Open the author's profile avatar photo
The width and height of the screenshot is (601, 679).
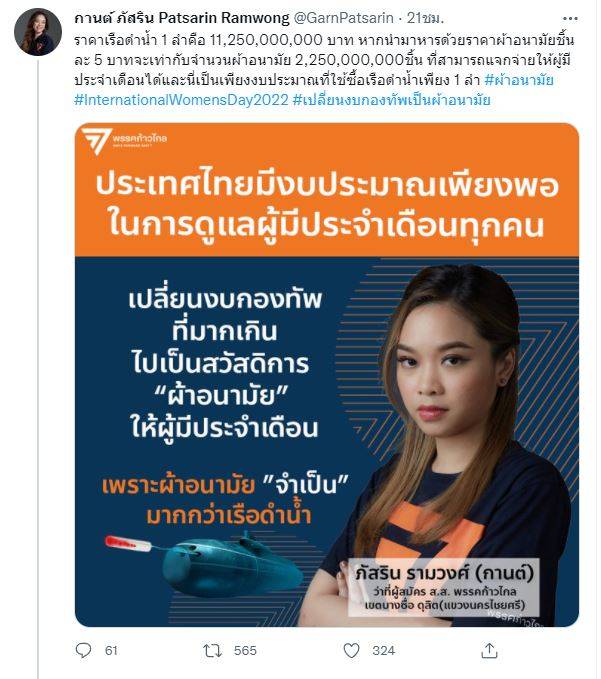(x=38, y=32)
